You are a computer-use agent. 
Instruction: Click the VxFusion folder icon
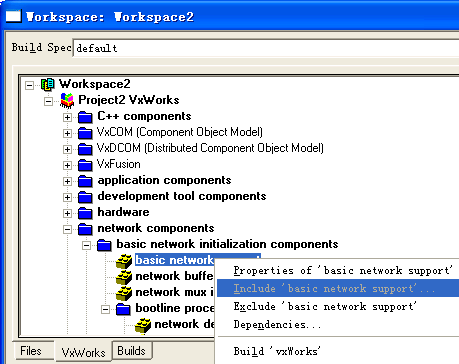85,165
